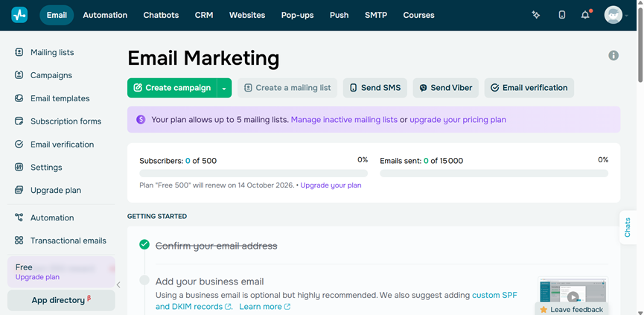The image size is (644, 315).
Task: Open the CRM tab
Action: point(204,15)
